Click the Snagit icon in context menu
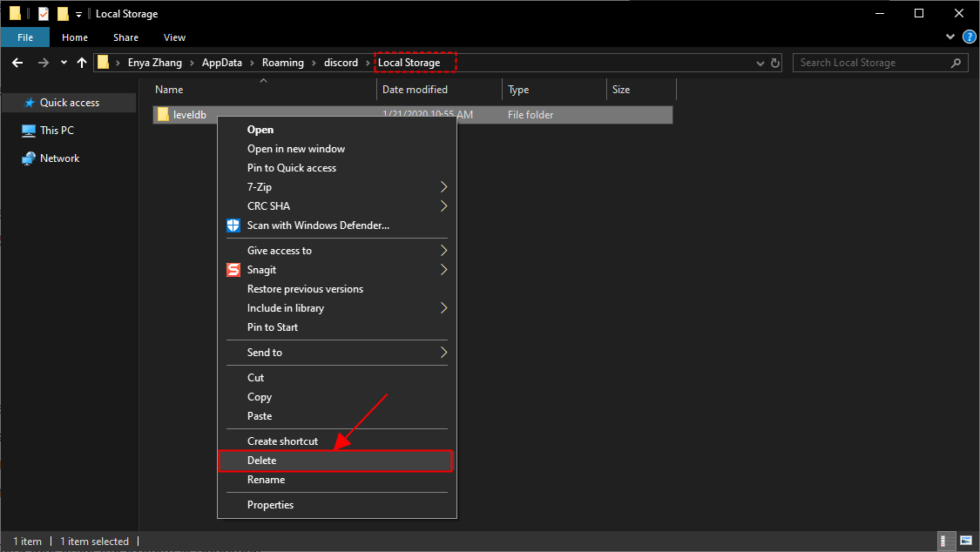980x552 pixels. (x=233, y=270)
